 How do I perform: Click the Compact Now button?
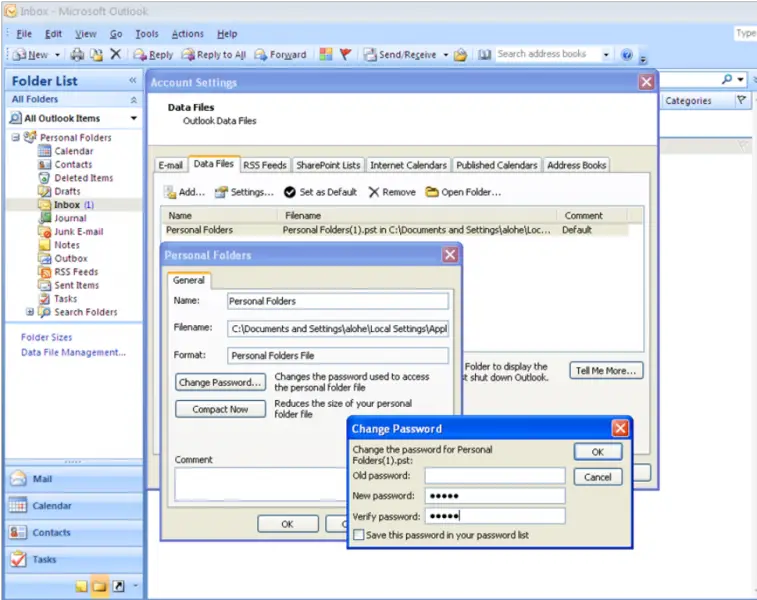(220, 409)
